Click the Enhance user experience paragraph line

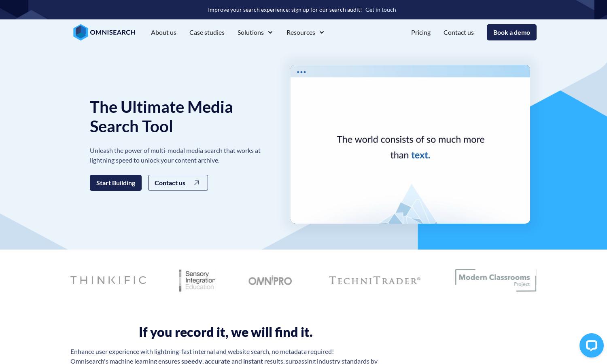pyautogui.click(x=202, y=351)
